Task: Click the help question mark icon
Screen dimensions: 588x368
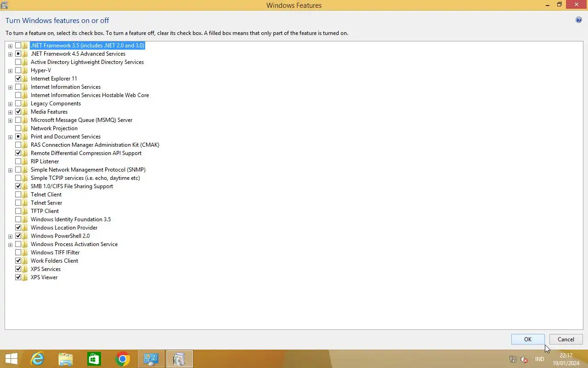Action: point(579,20)
